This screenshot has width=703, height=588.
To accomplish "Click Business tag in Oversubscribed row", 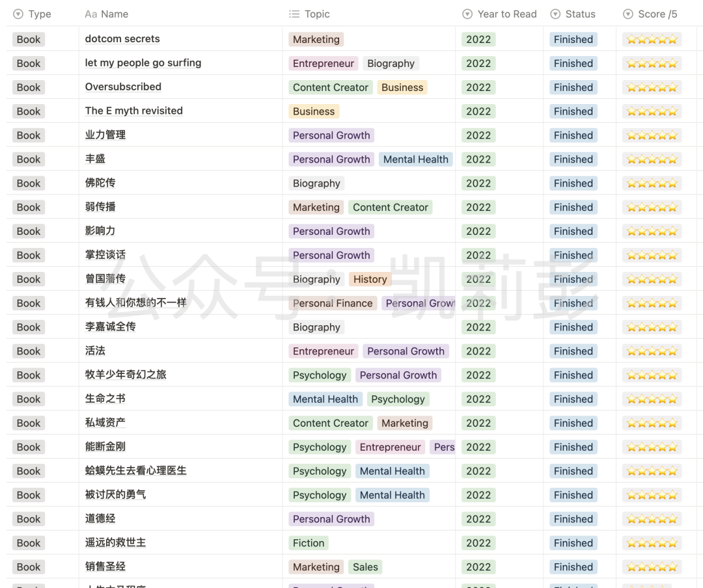I will click(x=402, y=87).
